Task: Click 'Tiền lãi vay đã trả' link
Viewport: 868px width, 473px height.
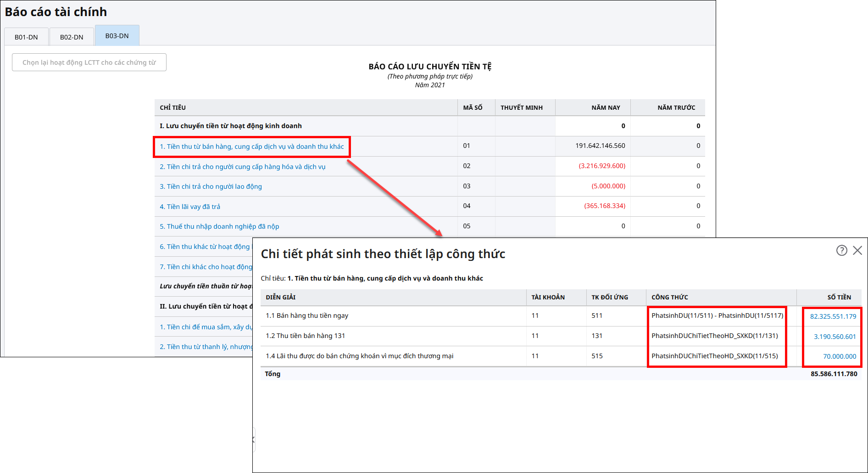Action: [x=190, y=207]
